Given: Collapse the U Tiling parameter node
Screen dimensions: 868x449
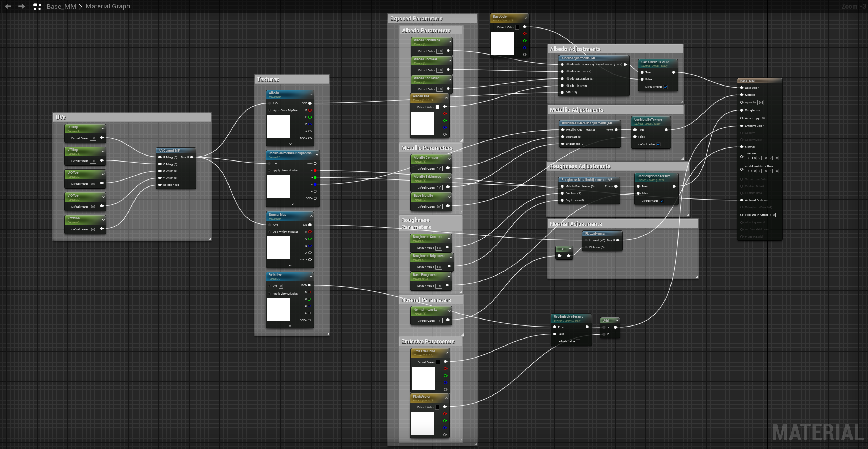Looking at the screenshot, I should coord(103,129).
